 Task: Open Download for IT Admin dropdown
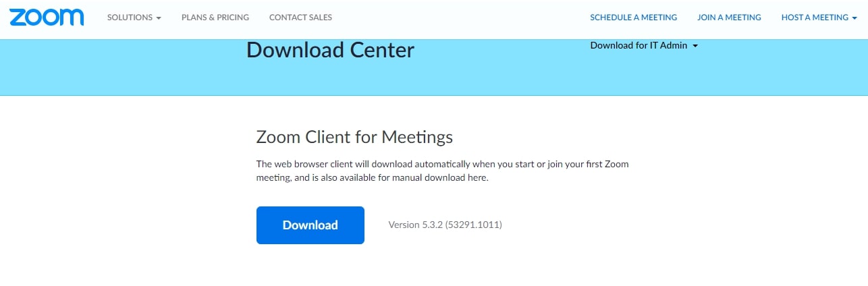pos(644,46)
